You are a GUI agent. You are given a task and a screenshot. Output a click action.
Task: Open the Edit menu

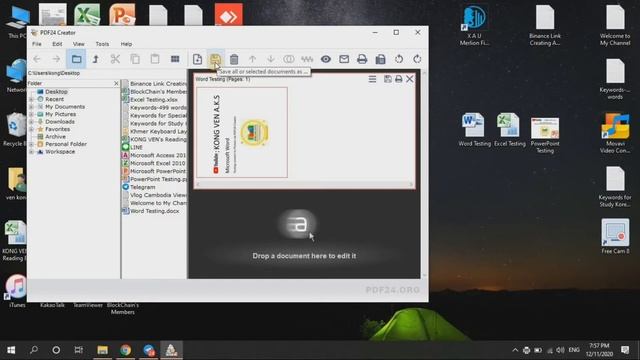[x=57, y=44]
